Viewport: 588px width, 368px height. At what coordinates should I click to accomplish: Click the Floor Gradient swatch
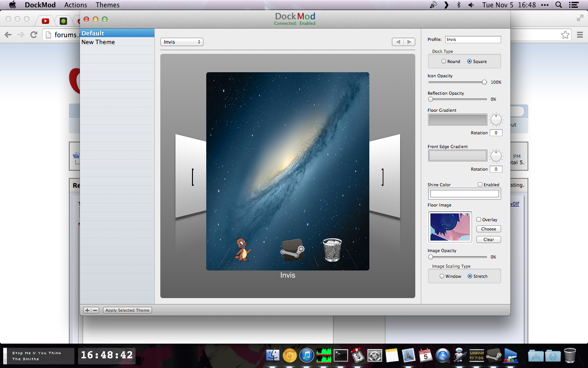pyautogui.click(x=458, y=120)
